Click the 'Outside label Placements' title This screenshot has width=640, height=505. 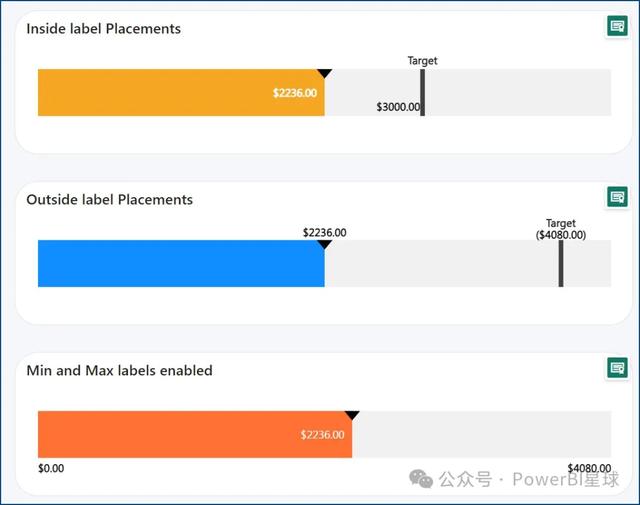[x=110, y=200]
